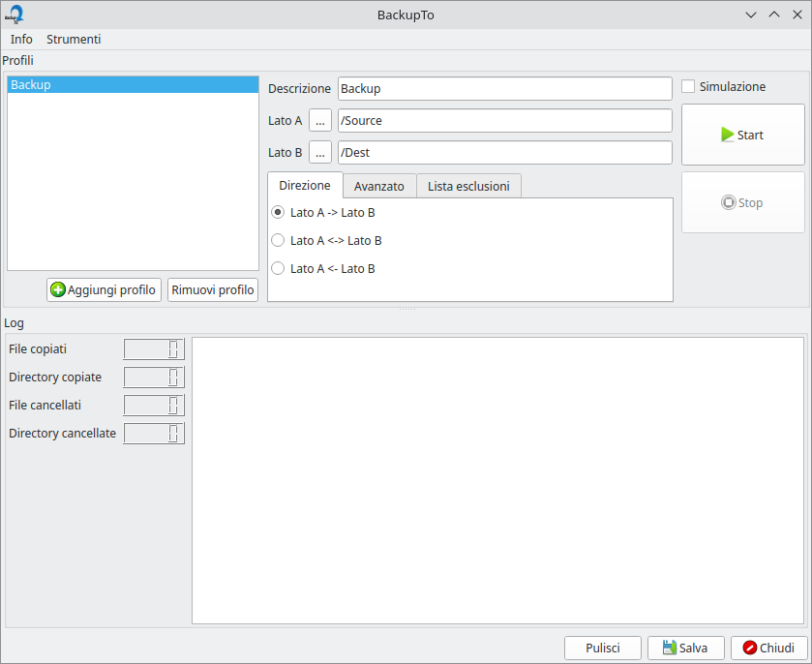Browse for Lato A folder

pyautogui.click(x=320, y=121)
